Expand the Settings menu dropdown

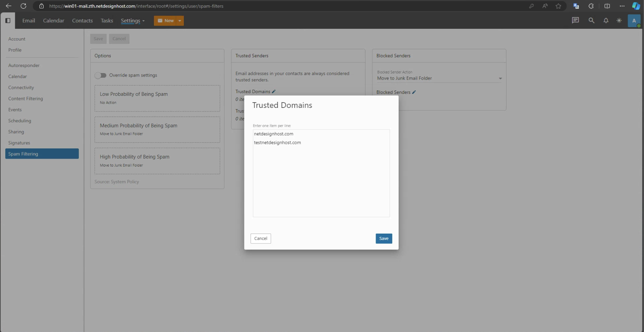(x=133, y=21)
